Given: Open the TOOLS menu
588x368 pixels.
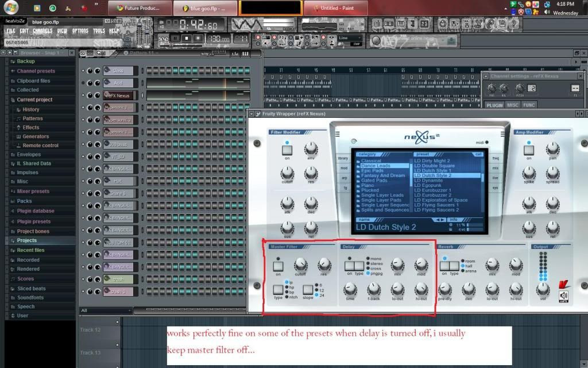Looking at the screenshot, I should [99, 31].
